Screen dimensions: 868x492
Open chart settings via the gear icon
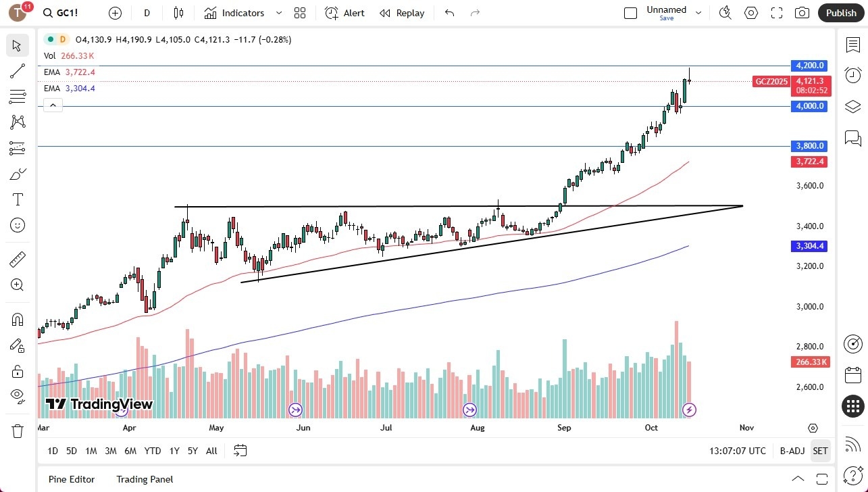750,13
